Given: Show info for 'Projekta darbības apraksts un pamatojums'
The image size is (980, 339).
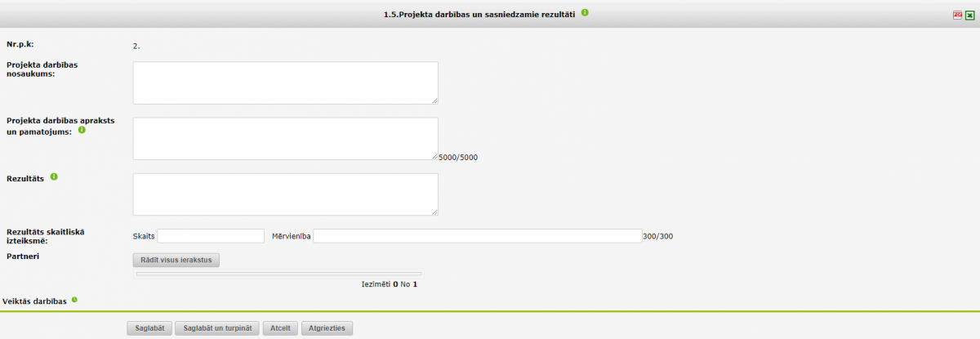Looking at the screenshot, I should [82, 130].
